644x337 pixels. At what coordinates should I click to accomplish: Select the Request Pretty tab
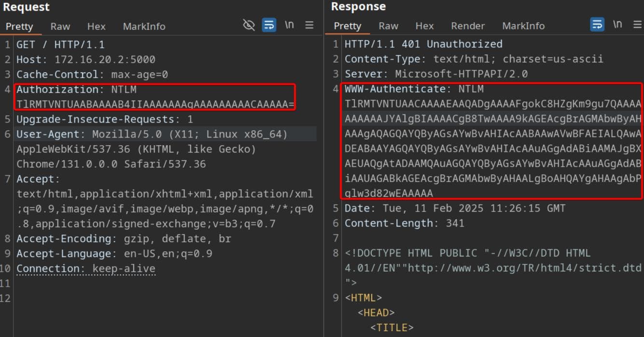[x=19, y=27]
